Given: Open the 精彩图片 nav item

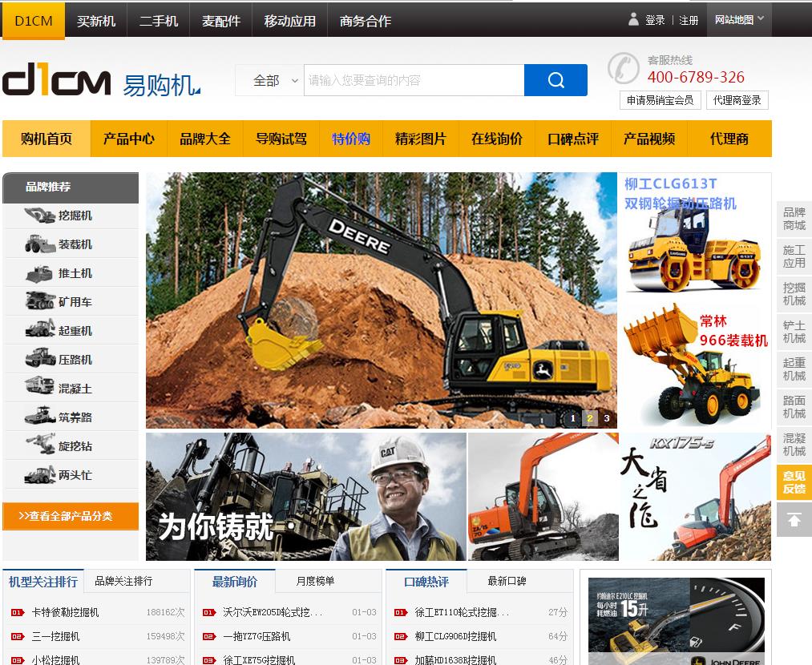Looking at the screenshot, I should pos(421,139).
